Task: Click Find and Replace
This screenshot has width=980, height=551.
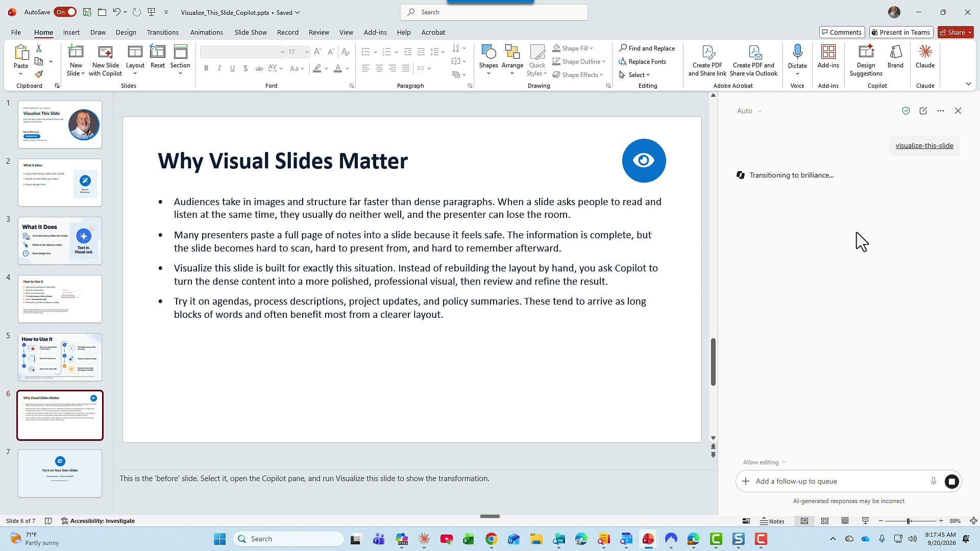Action: [647, 48]
